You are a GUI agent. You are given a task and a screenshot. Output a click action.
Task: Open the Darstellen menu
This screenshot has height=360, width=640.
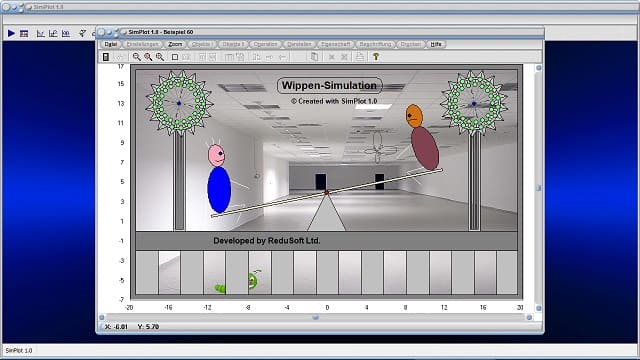tap(299, 44)
